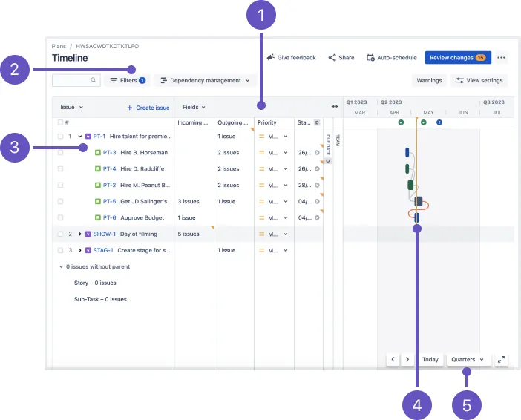Tick the checkbox for PT-3 row
Screen dimensions: 521x420
(x=60, y=153)
